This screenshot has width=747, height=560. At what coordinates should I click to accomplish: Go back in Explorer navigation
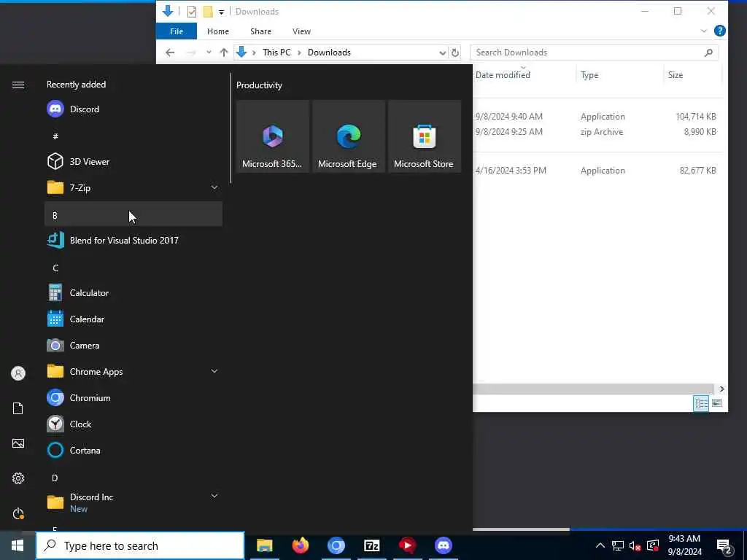[x=170, y=52]
